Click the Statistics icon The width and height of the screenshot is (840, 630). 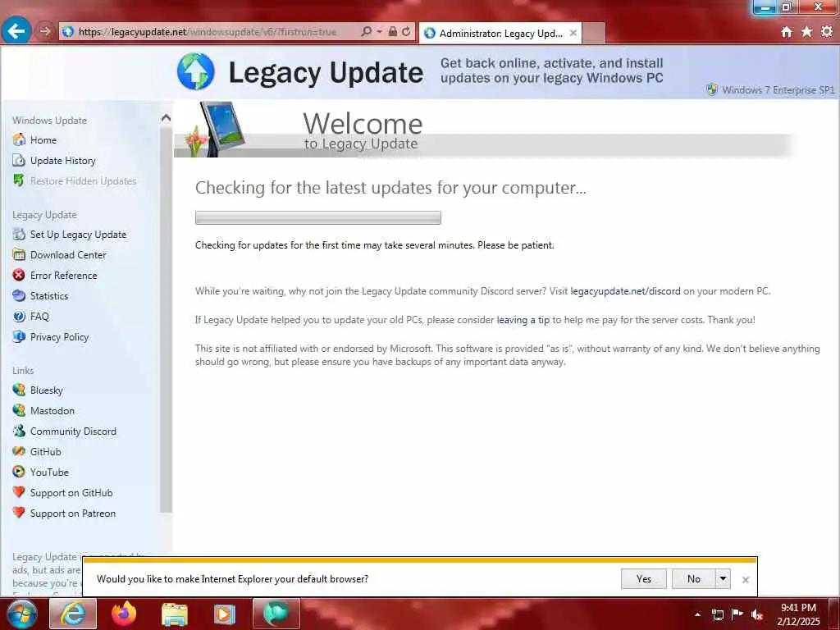click(19, 295)
